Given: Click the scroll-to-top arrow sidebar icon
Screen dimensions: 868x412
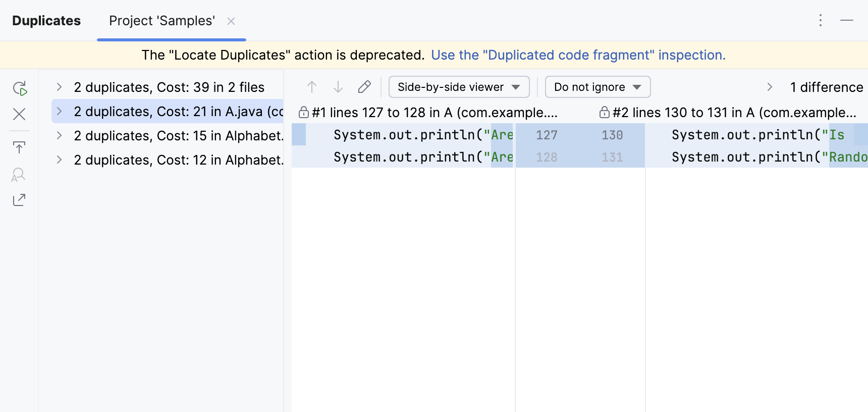Looking at the screenshot, I should (x=19, y=147).
